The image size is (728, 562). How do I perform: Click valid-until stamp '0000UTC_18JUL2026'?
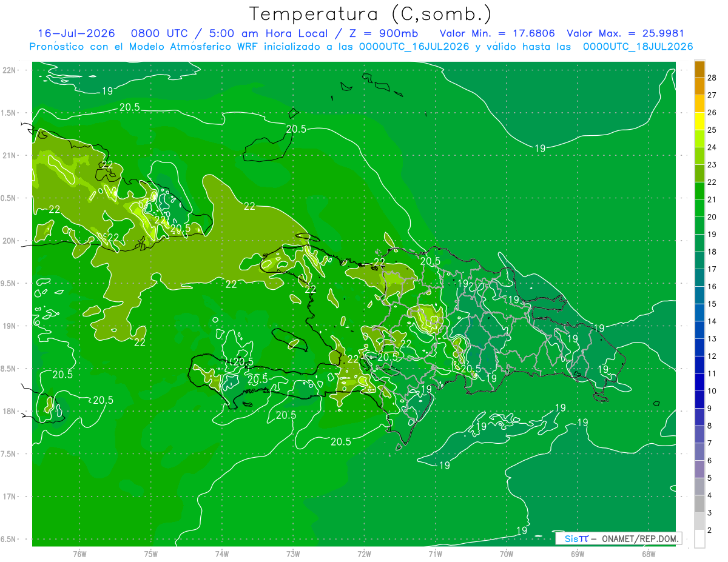[x=638, y=47]
